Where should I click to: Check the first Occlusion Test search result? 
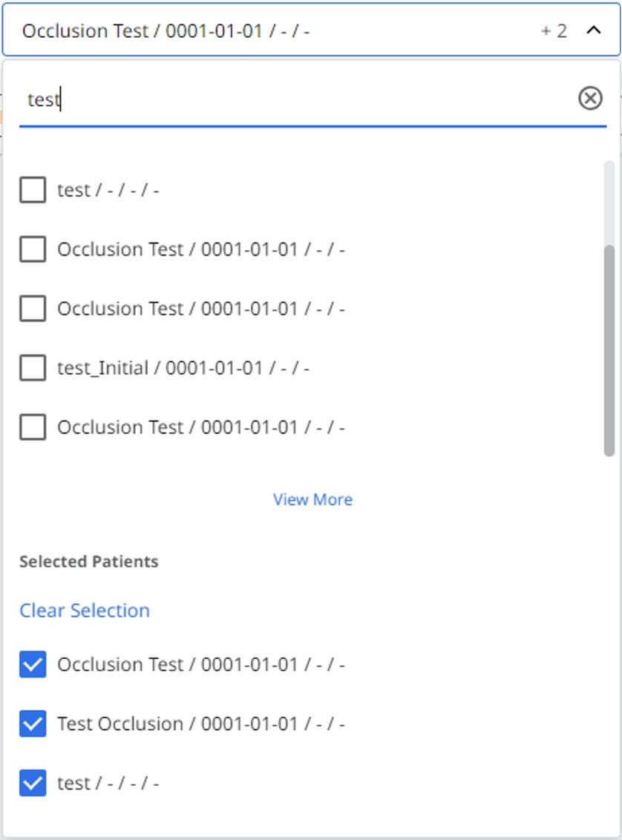33,249
